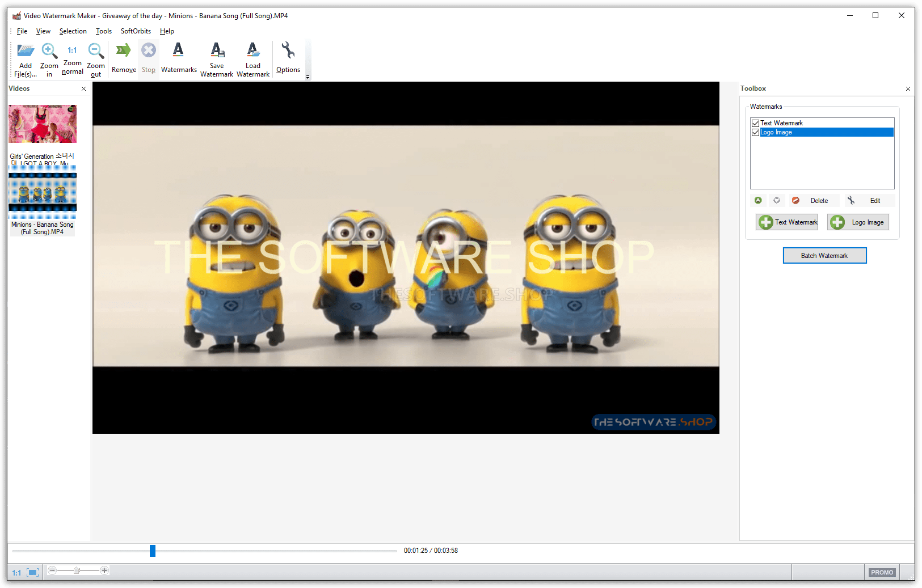Select the Girls' Generation video thumbnail
Viewport: 922px width, 588px height.
(43, 124)
